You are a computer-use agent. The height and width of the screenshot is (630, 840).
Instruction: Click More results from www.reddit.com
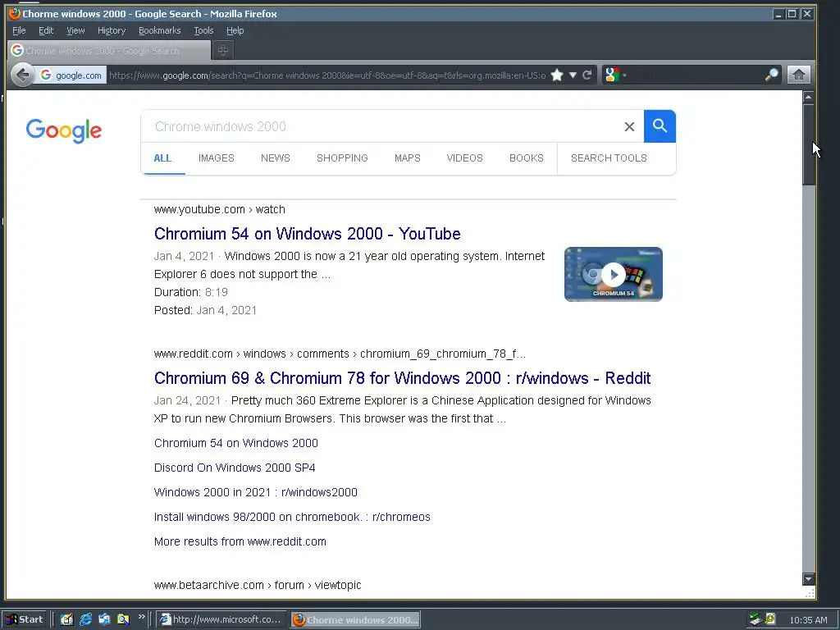240,541
